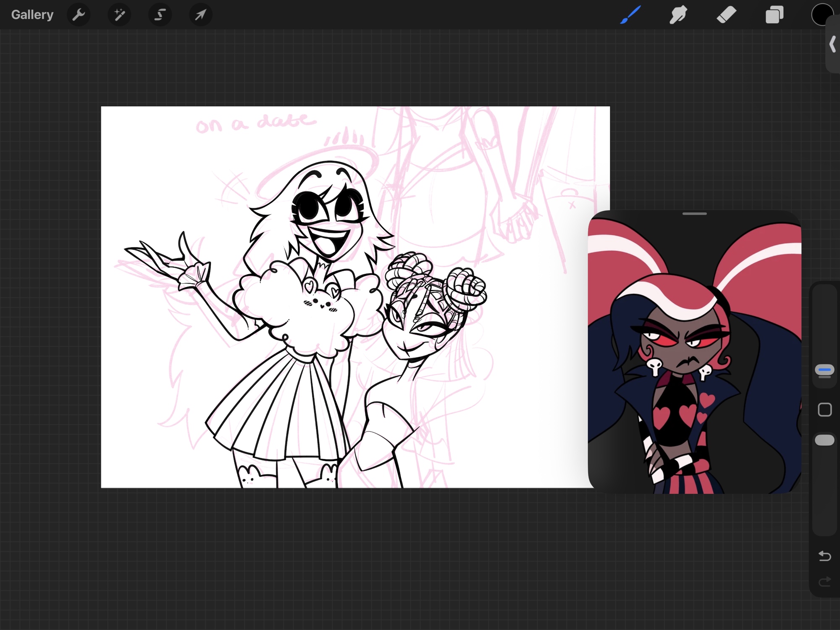Select the Eraser tool
This screenshot has width=840, height=630.
pyautogui.click(x=726, y=15)
